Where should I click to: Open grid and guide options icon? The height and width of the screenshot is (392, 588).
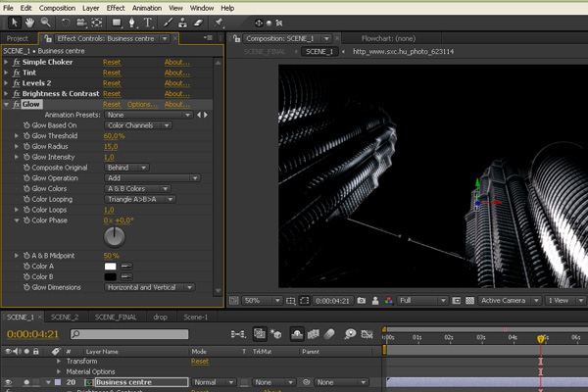[x=291, y=301]
